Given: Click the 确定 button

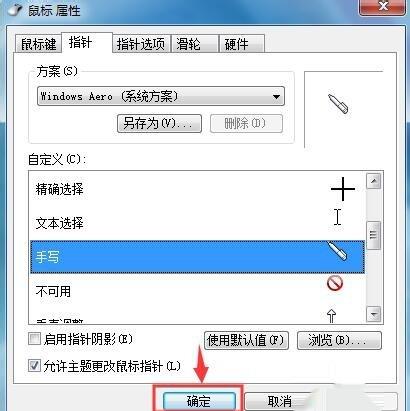Looking at the screenshot, I should (199, 401).
